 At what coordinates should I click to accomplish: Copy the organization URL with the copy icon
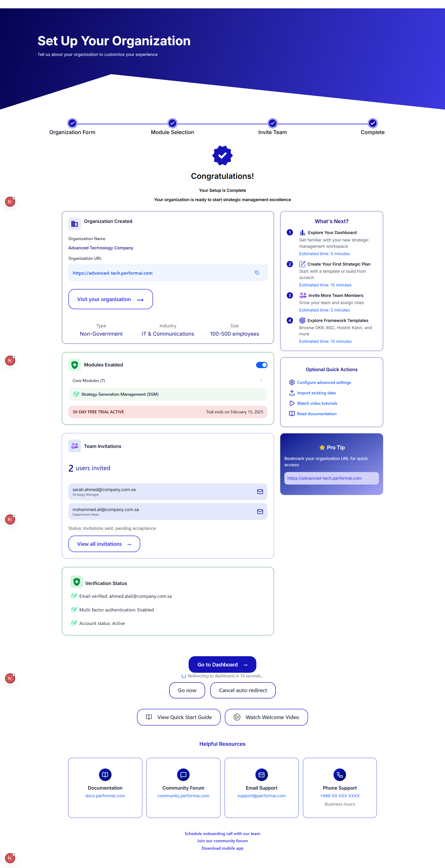(x=257, y=273)
